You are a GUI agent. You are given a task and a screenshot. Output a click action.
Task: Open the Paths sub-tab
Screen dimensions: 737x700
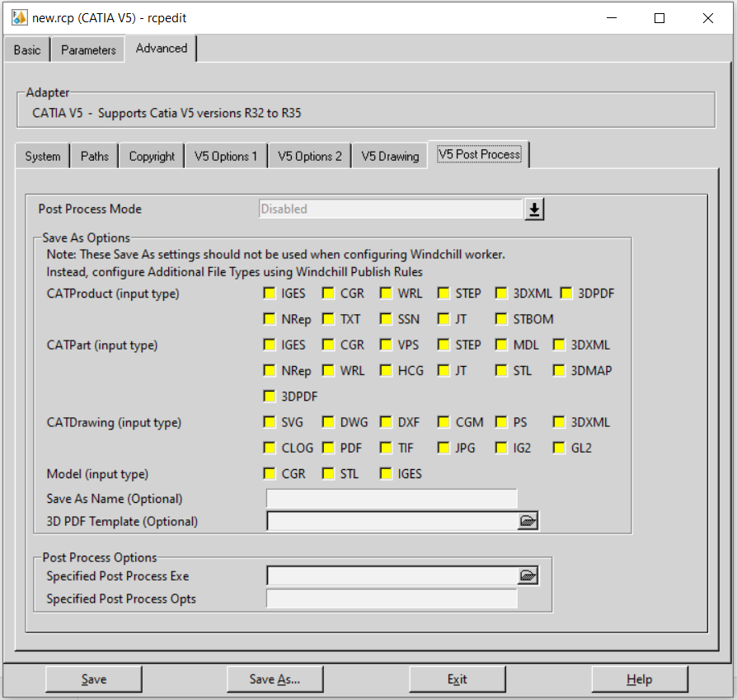point(95,156)
